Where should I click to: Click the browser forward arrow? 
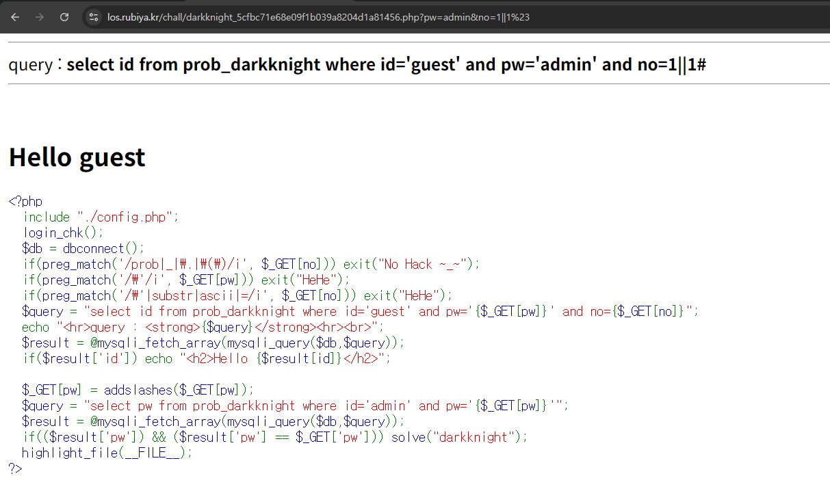[x=39, y=17]
